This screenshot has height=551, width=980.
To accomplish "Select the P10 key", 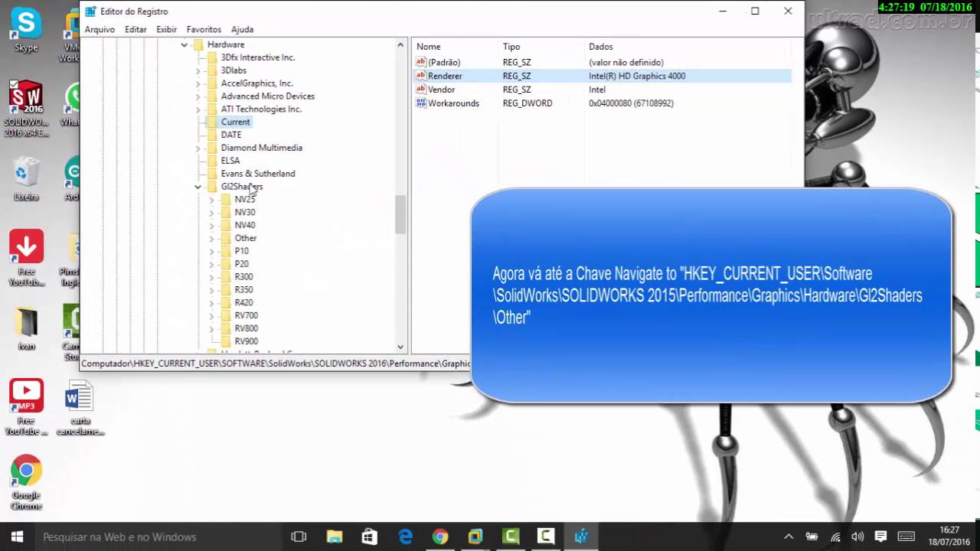I will 241,251.
